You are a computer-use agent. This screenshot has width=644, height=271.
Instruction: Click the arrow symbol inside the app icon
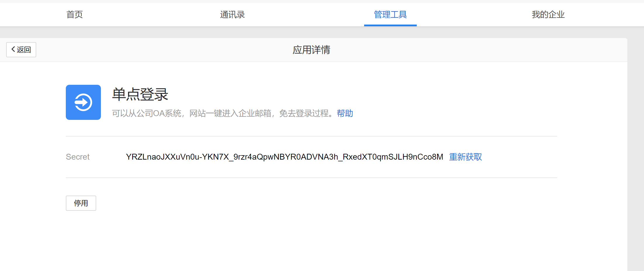[83, 102]
